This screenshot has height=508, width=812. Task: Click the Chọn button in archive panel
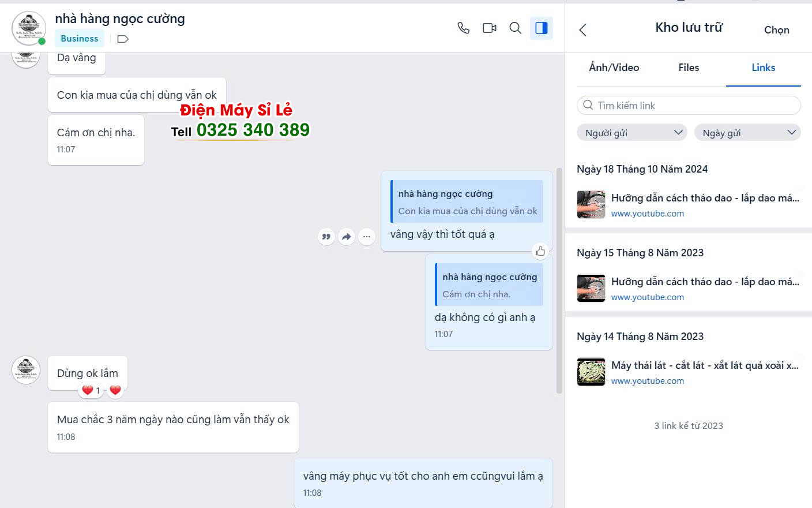pos(776,30)
